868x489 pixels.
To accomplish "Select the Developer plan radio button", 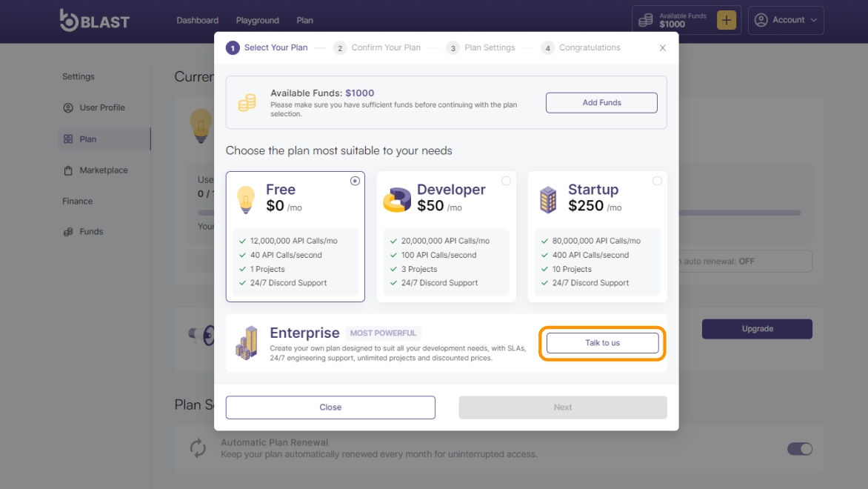I will [x=506, y=181].
